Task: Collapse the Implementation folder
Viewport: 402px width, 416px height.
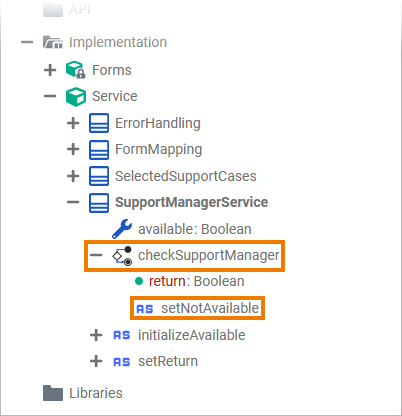Action: point(27,42)
